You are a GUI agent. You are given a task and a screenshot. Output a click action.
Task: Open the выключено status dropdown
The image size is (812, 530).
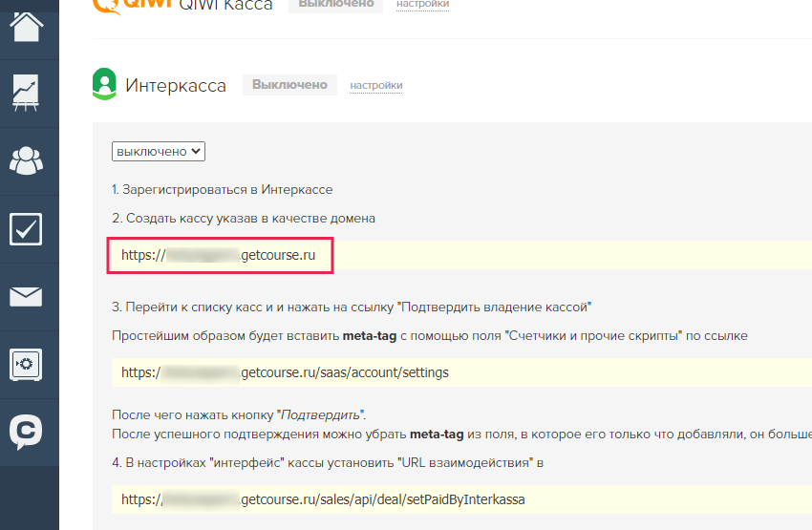159,151
